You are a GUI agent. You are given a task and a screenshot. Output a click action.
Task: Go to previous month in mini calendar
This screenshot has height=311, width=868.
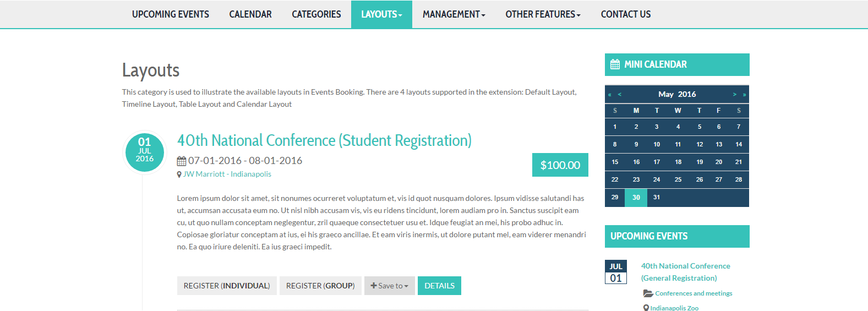620,95
